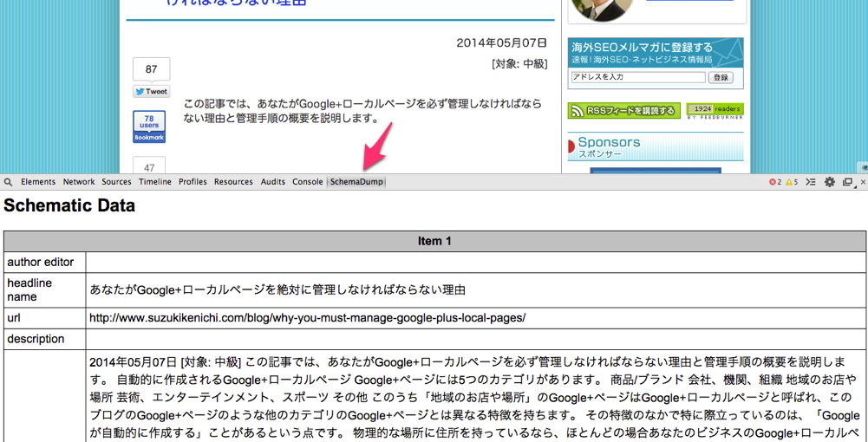
Task: Click the 'url' label cell
Action: coord(45,318)
